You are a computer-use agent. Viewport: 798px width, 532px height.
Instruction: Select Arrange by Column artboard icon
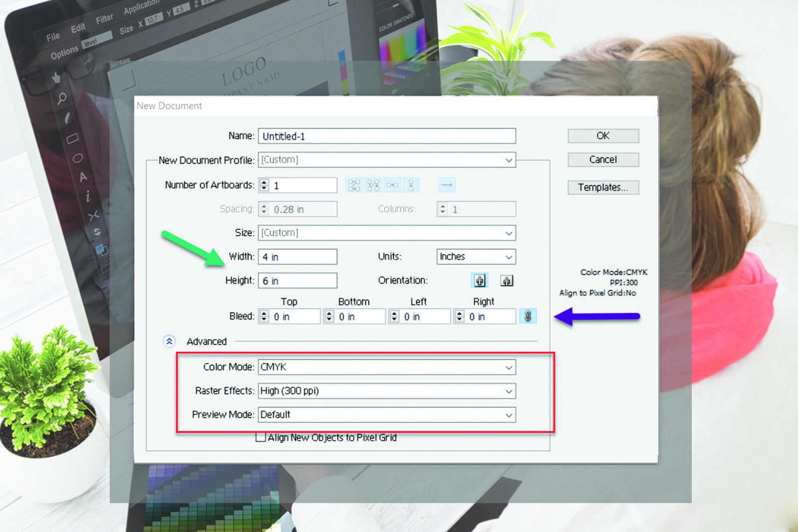tap(411, 185)
